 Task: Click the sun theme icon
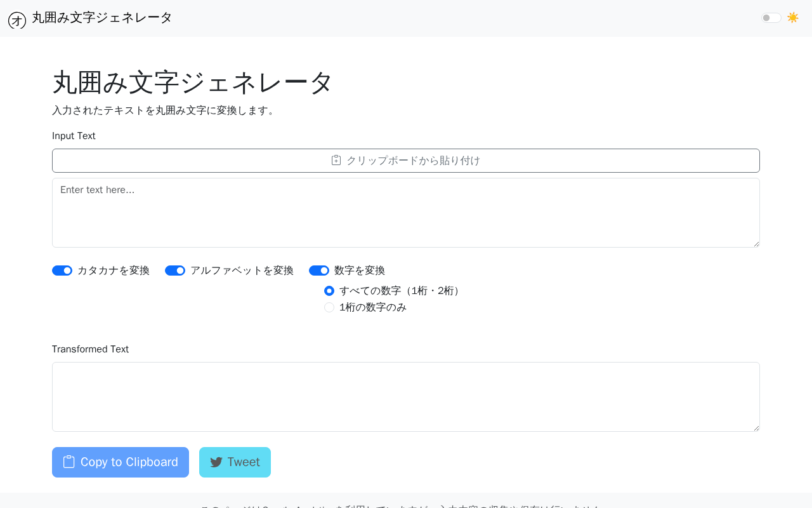[793, 18]
